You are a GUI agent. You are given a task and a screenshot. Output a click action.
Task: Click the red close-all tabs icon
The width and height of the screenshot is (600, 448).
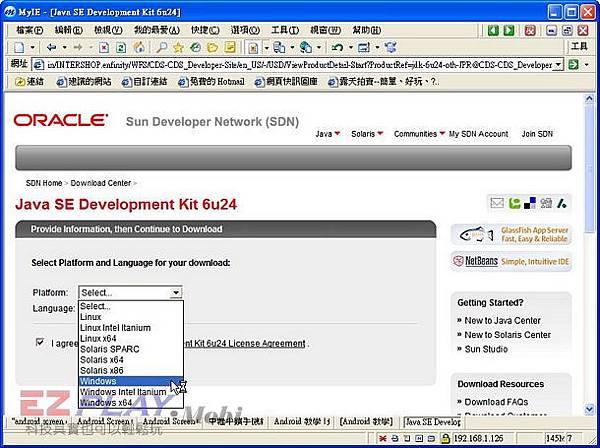point(530,30)
